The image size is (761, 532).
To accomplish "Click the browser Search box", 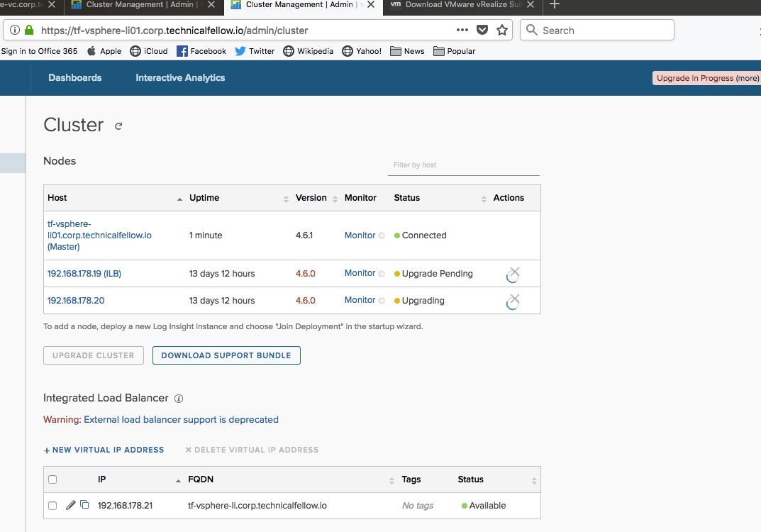I will tap(597, 30).
